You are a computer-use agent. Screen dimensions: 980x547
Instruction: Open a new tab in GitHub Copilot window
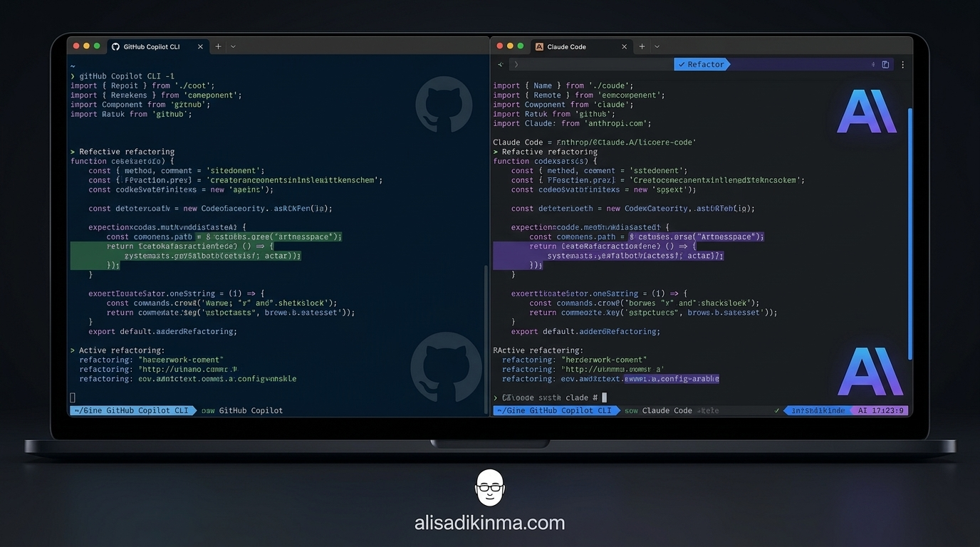pos(218,46)
